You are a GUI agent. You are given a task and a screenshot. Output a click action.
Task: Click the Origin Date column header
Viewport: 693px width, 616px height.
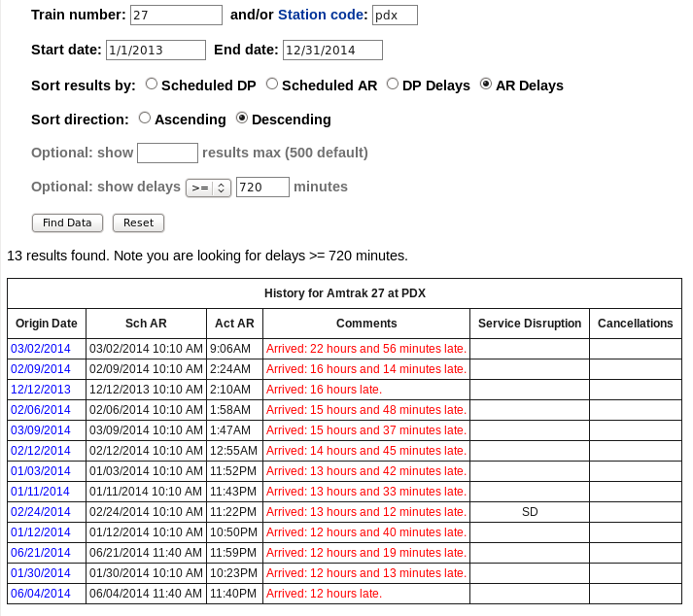click(47, 324)
